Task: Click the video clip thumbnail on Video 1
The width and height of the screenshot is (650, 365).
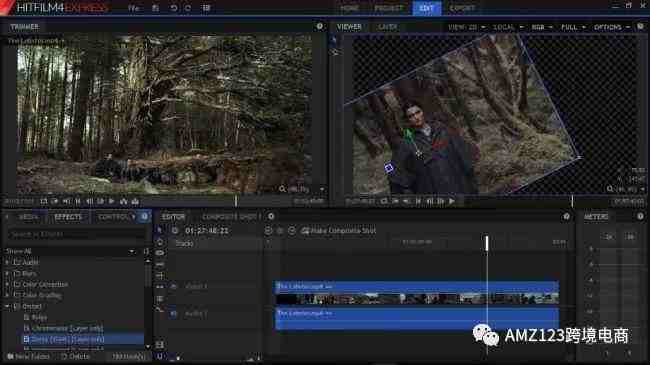Action: tap(417, 298)
